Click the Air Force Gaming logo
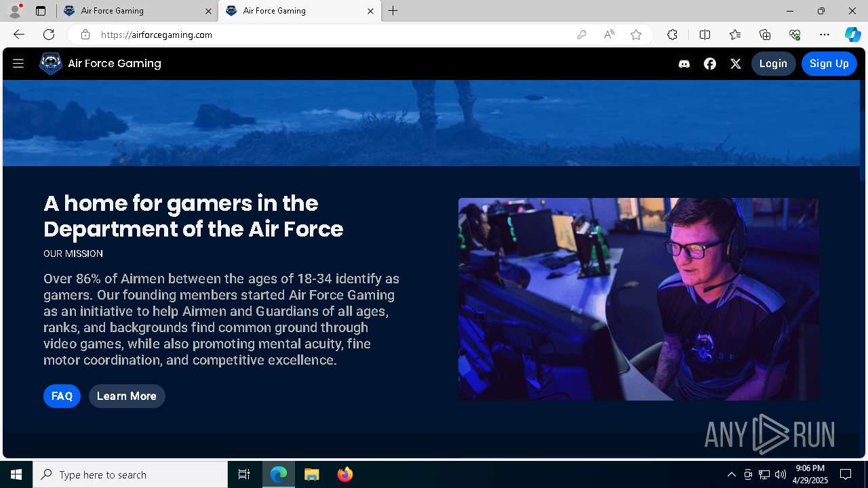The height and width of the screenshot is (488, 868). pos(51,64)
